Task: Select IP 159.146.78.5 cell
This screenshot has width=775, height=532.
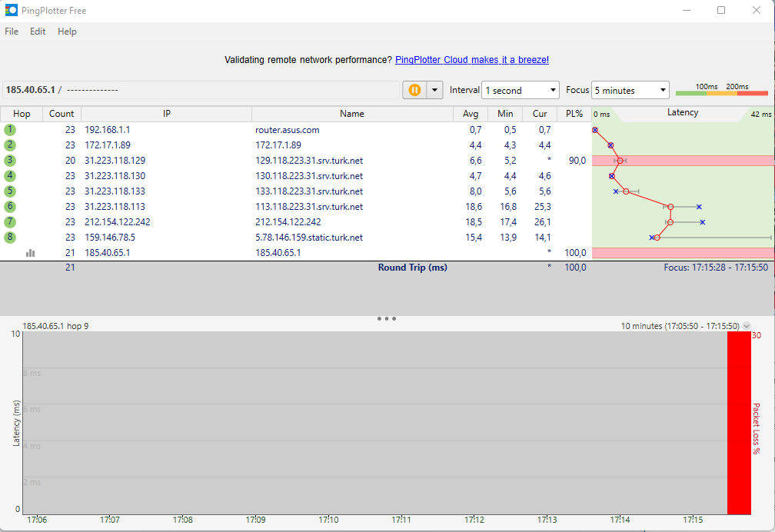Action: 110,237
